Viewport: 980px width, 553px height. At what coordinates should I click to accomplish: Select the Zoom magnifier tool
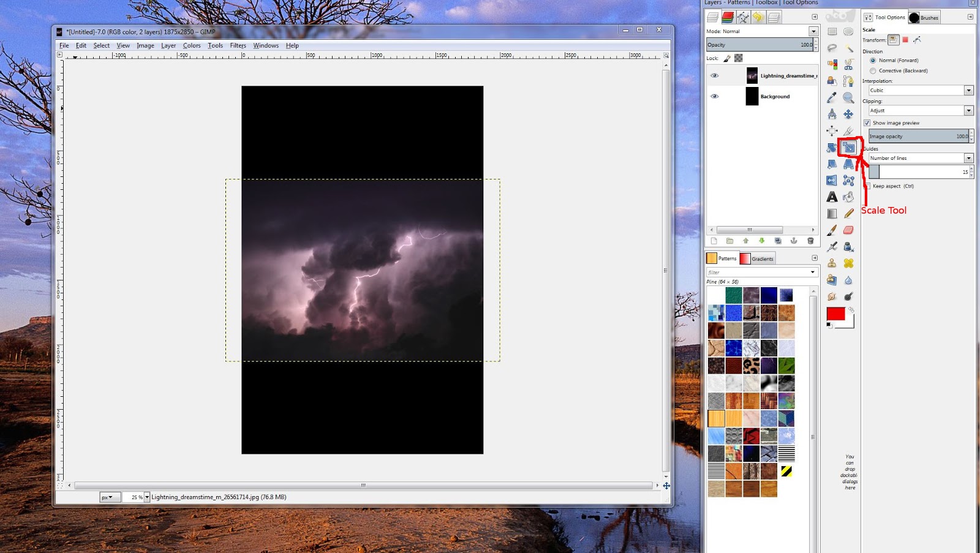click(x=848, y=97)
